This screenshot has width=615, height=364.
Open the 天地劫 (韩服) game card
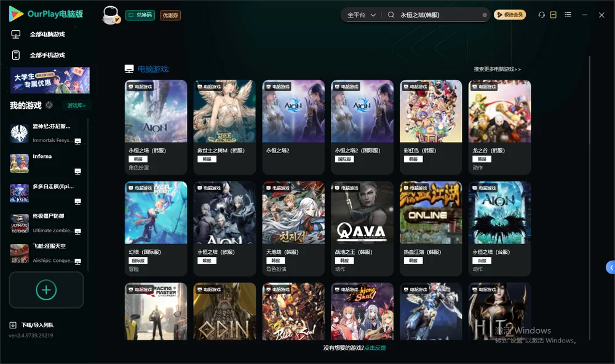[x=293, y=229]
